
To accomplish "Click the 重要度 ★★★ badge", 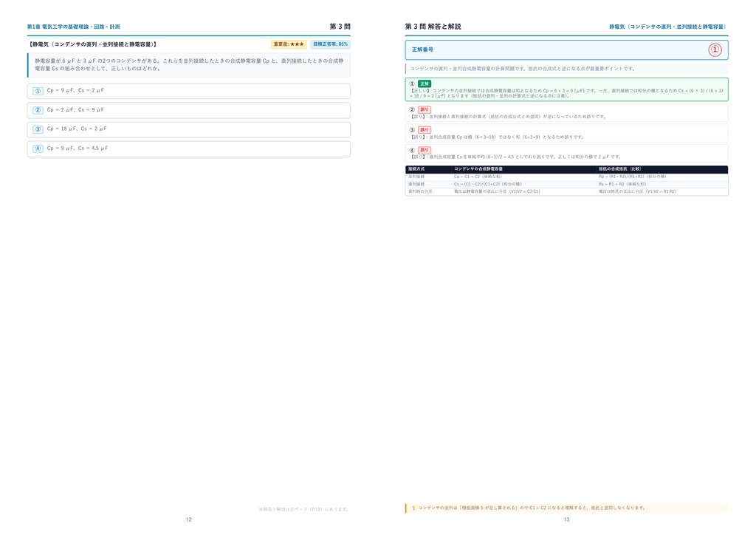I will pyautogui.click(x=289, y=44).
